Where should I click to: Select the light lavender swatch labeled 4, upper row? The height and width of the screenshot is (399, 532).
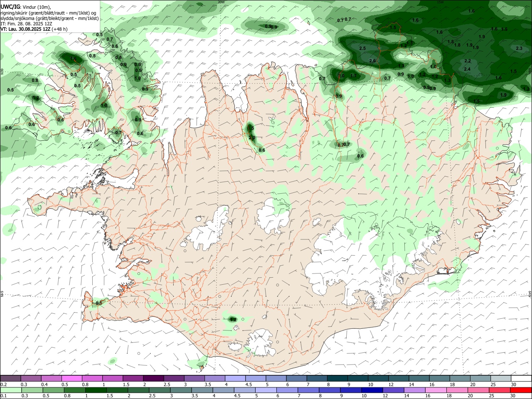(234, 378)
